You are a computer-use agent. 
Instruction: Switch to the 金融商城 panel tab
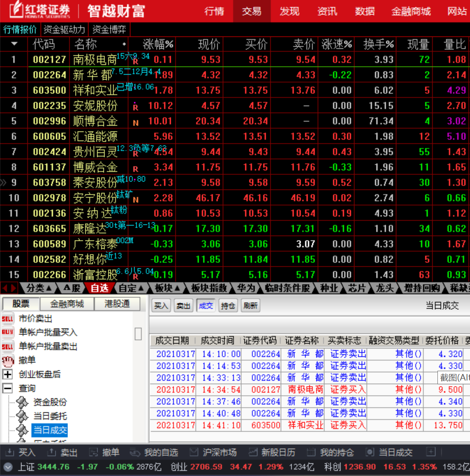click(x=67, y=304)
